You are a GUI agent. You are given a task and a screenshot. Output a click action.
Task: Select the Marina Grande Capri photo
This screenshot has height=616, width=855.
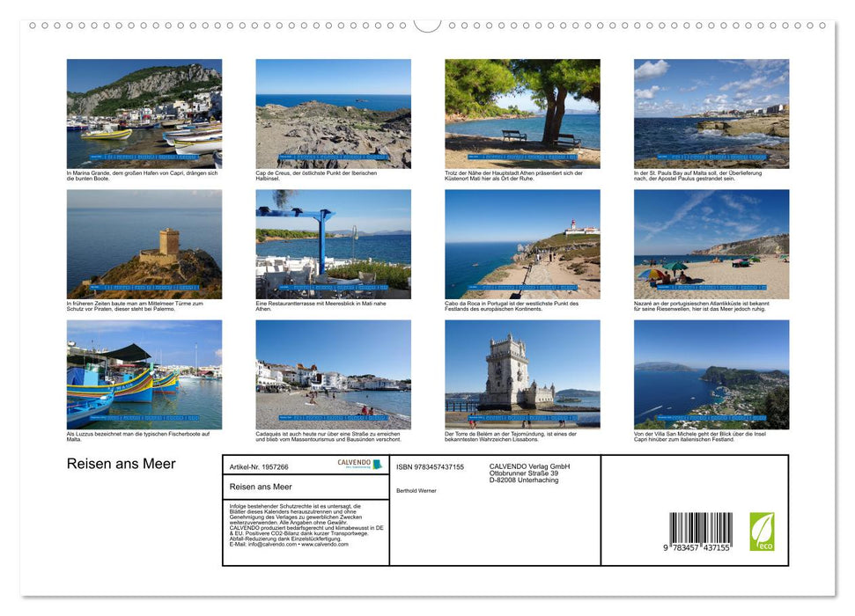[144, 113]
